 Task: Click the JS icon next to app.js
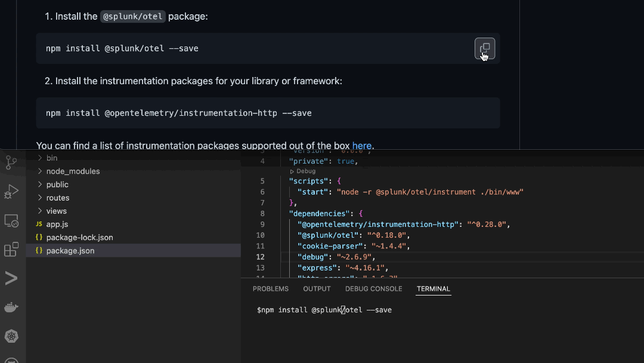(x=38, y=224)
